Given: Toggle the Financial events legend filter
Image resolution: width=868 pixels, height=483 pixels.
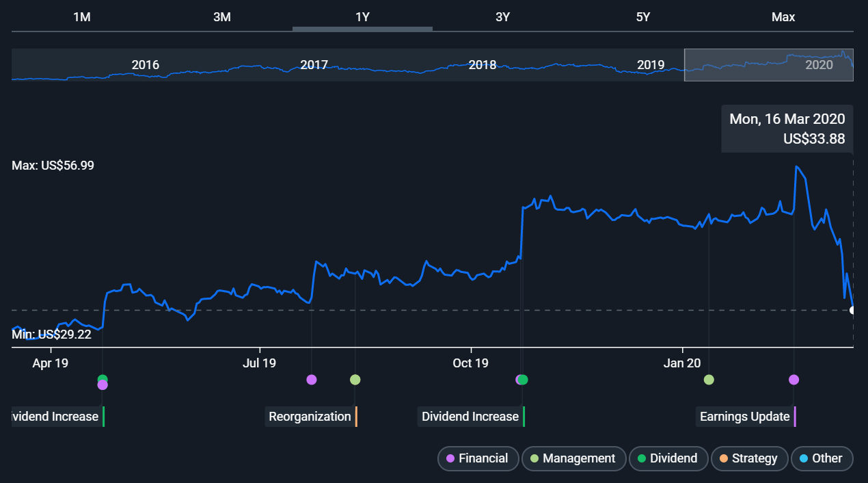Looking at the screenshot, I should click(x=477, y=458).
